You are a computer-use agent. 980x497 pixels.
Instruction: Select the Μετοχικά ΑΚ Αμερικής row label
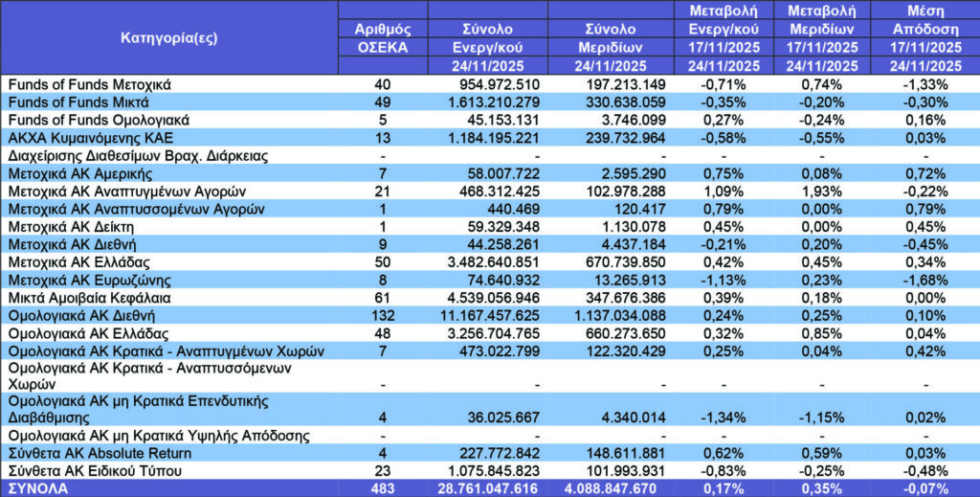(89, 172)
